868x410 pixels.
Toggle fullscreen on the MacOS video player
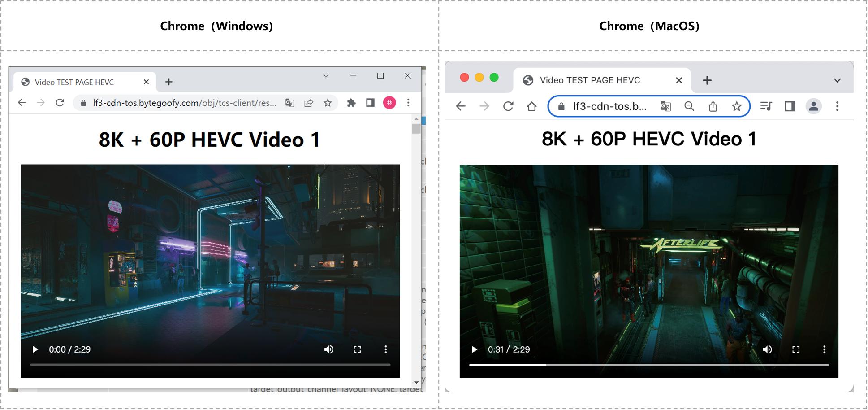796,349
